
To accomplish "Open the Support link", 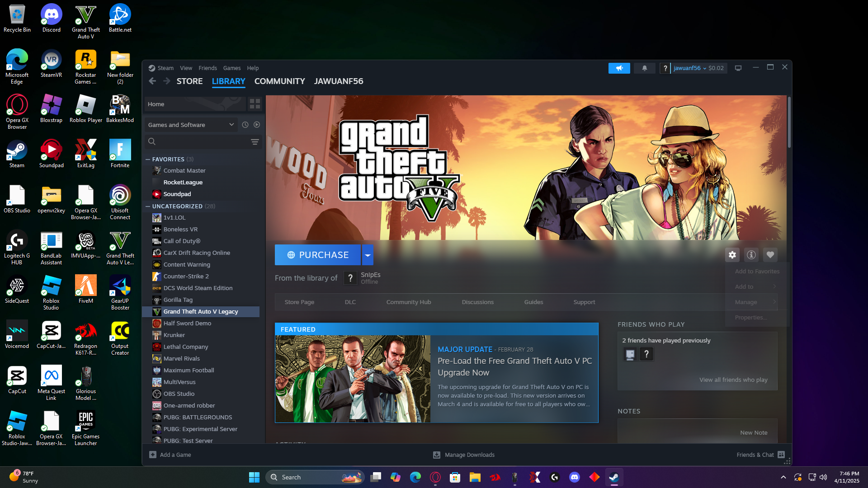I will (x=584, y=302).
